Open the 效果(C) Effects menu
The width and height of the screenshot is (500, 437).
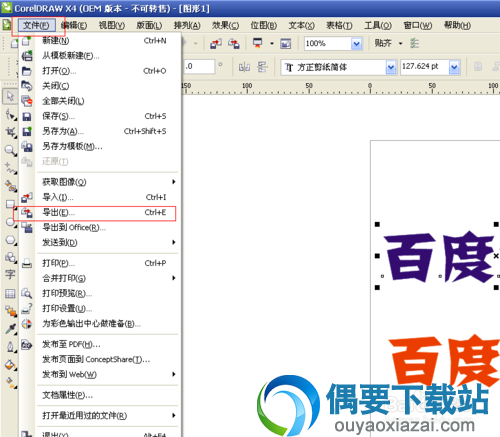(225, 25)
